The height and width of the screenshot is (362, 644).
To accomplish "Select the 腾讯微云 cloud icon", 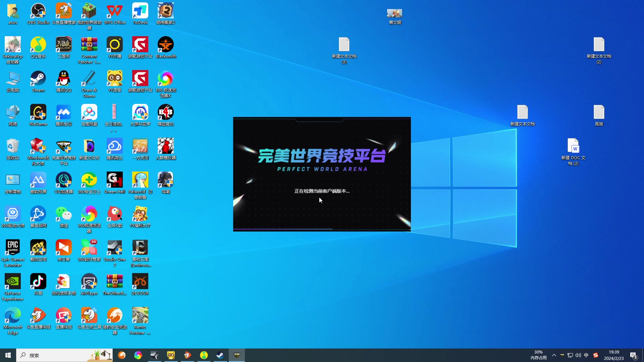I will (115, 149).
